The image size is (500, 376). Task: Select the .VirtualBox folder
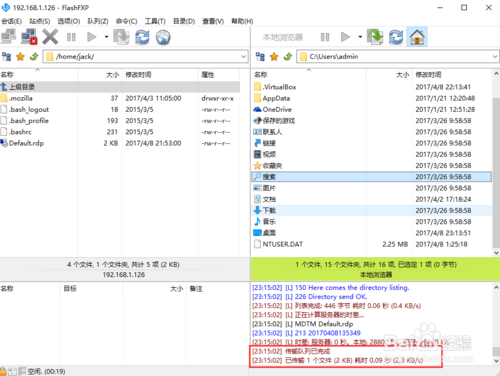coord(372,87)
